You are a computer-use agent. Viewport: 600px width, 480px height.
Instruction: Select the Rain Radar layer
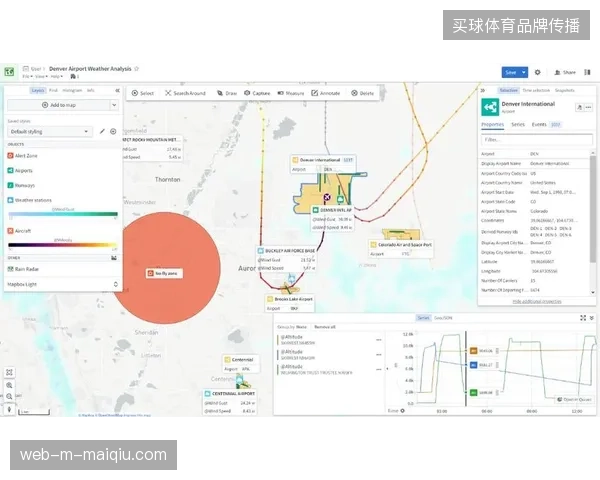(x=23, y=269)
